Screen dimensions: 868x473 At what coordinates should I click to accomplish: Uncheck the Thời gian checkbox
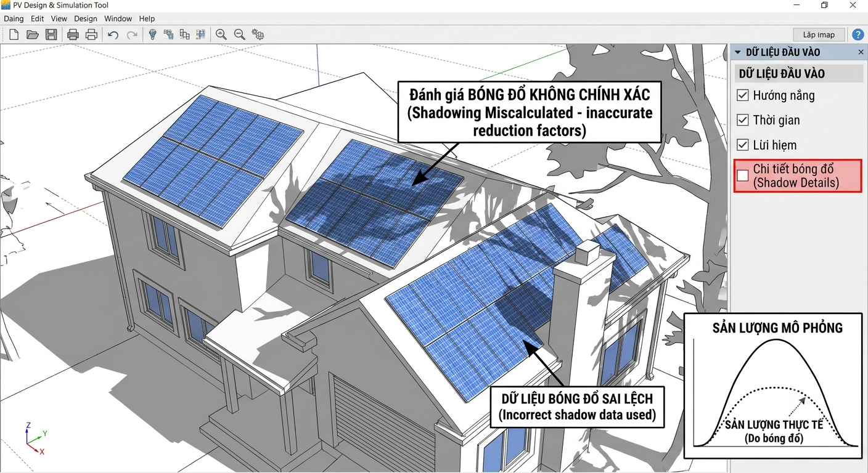point(743,120)
